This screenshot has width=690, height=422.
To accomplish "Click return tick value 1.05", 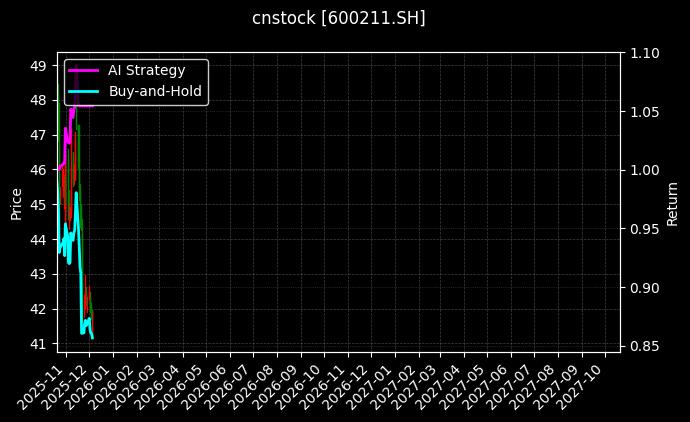I will click(645, 112).
